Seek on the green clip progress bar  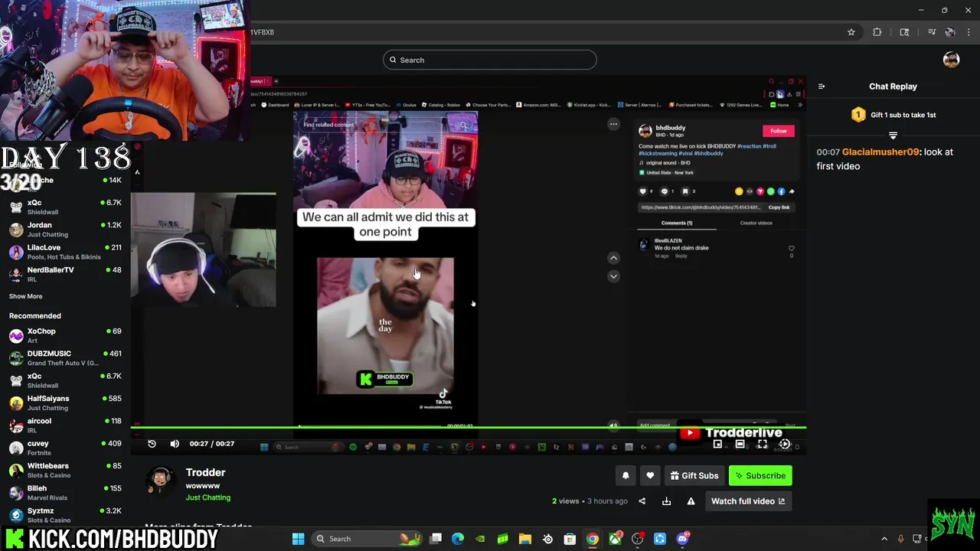point(469,428)
